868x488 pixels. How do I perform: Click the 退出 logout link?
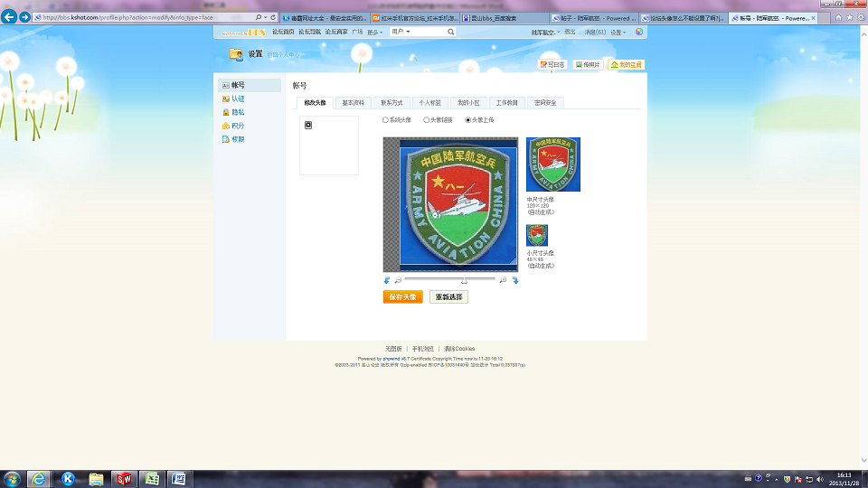tap(570, 33)
